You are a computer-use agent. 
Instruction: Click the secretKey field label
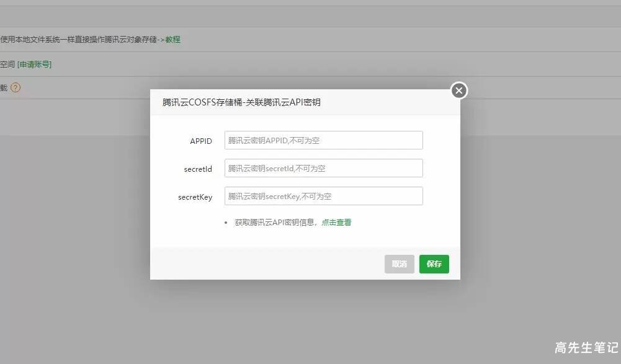click(195, 197)
